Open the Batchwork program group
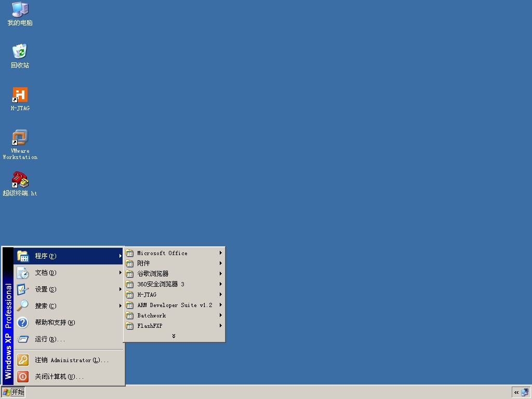The height and width of the screenshot is (399, 532). pyautogui.click(x=174, y=315)
